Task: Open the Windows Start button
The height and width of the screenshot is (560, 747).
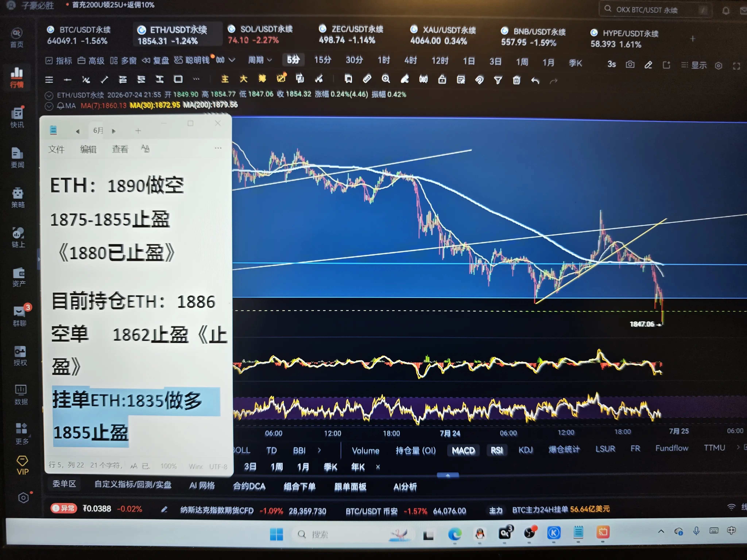Action: pos(276,534)
